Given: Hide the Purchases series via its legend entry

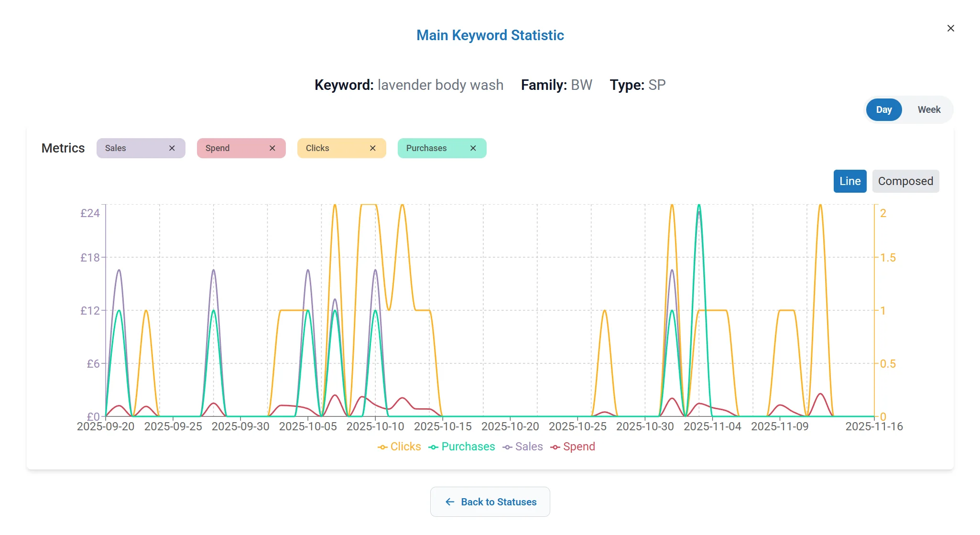Looking at the screenshot, I should click(x=468, y=447).
